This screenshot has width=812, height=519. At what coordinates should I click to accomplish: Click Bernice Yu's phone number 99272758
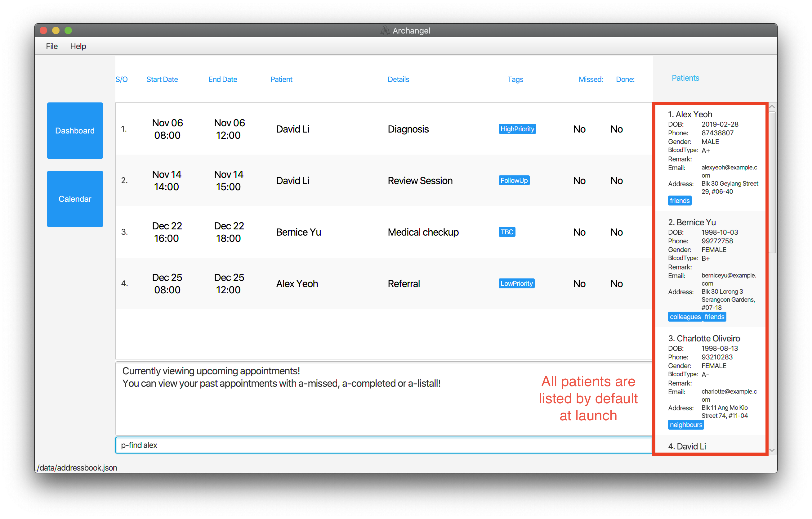tap(717, 241)
